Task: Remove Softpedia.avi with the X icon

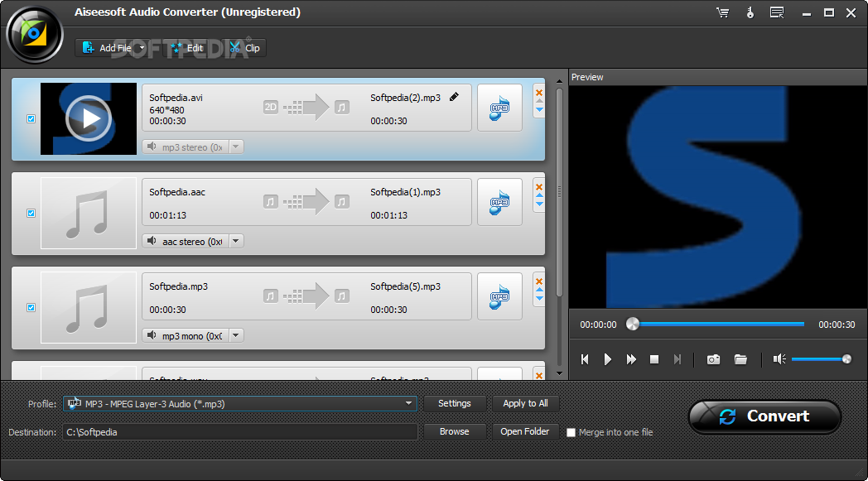Action: (539, 93)
